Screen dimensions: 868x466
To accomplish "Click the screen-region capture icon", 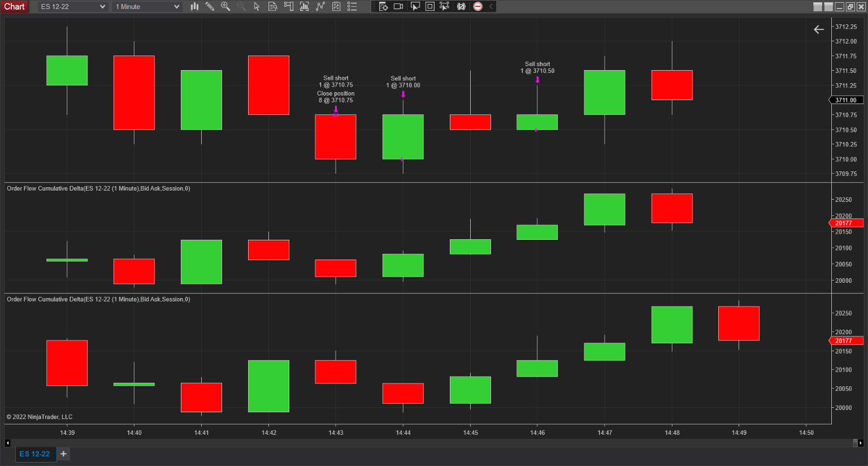I will 445,6.
